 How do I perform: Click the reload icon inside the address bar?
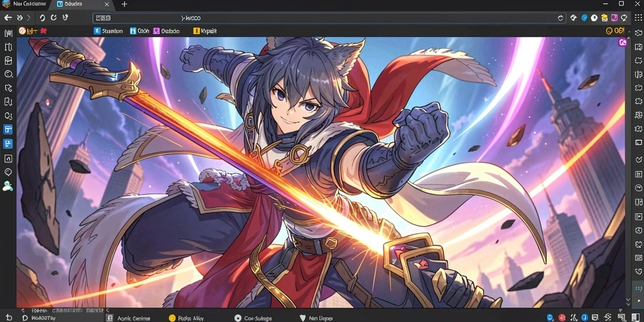pos(560,18)
